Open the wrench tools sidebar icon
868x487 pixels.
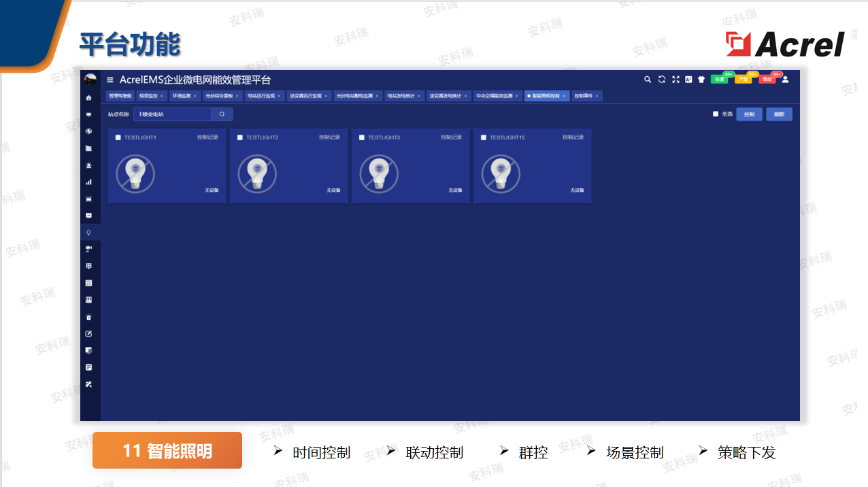point(88,384)
